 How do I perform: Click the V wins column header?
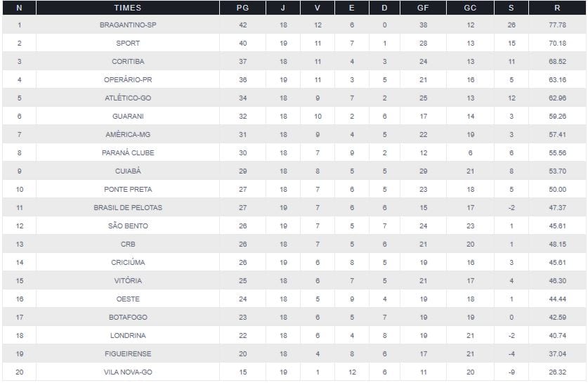pos(317,8)
